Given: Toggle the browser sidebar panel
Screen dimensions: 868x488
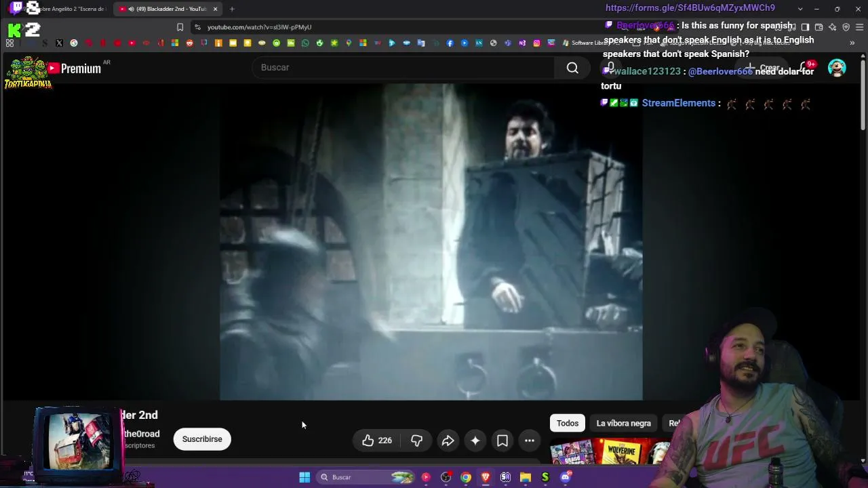Looking at the screenshot, I should click(805, 27).
